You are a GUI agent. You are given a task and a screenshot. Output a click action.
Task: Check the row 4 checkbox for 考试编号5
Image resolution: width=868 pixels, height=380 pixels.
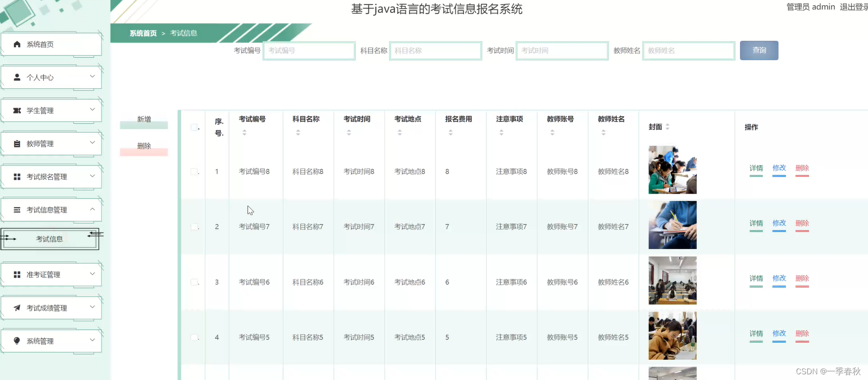point(194,337)
